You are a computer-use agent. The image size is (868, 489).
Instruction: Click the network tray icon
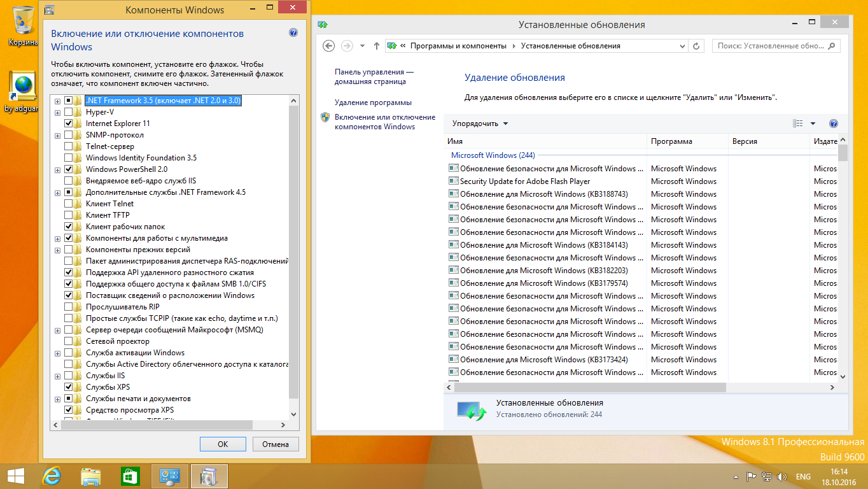767,477
